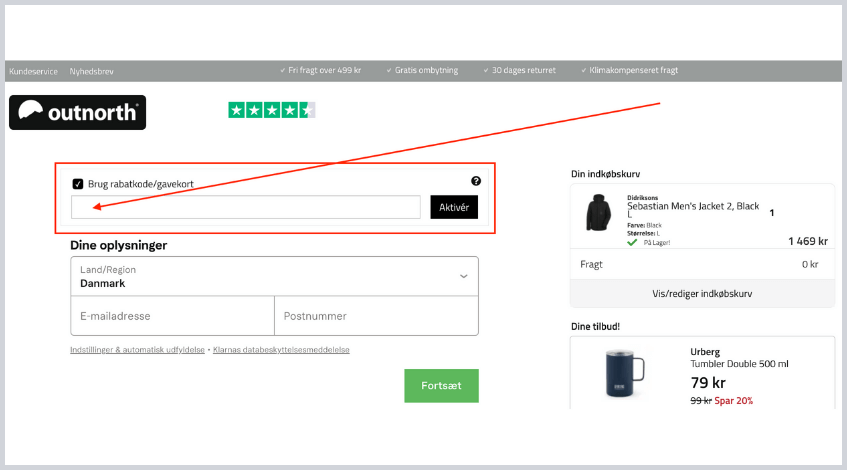Screen dimensions: 847x470
Task: Click the Trustpilot star rating
Action: pos(271,110)
